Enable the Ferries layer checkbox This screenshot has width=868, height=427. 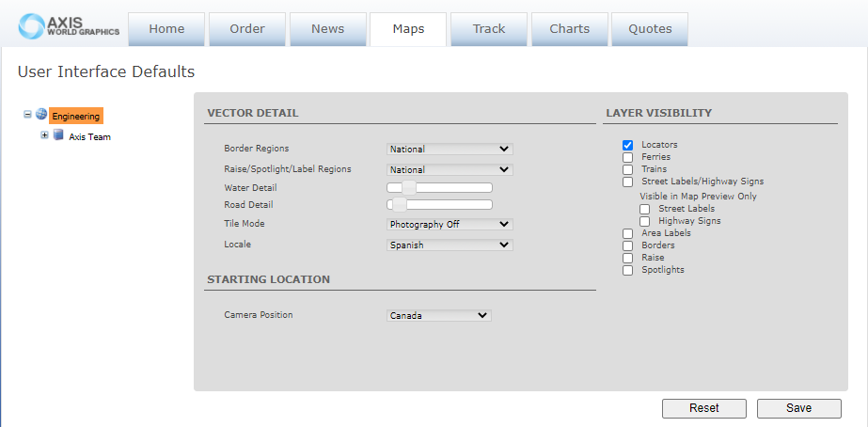(x=627, y=157)
